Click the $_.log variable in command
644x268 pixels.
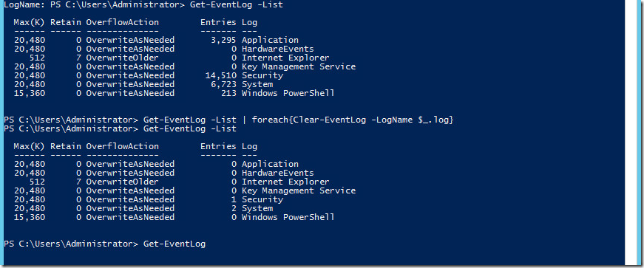click(x=432, y=120)
